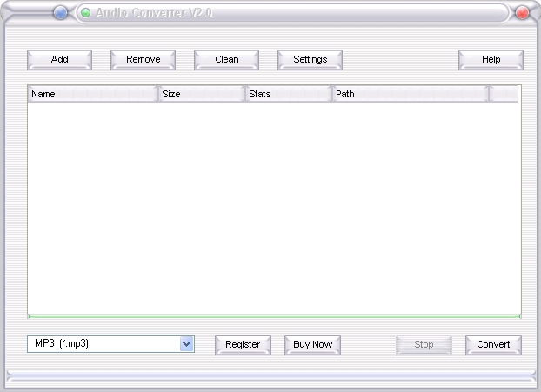Start conversion with the Convert button
Screen dimensions: 541x392
click(x=493, y=345)
